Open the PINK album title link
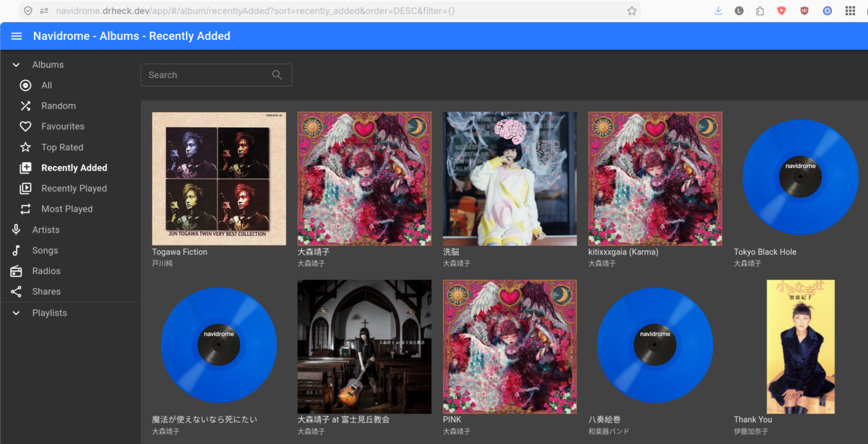Viewport: 868px width, 444px height. pyautogui.click(x=452, y=420)
